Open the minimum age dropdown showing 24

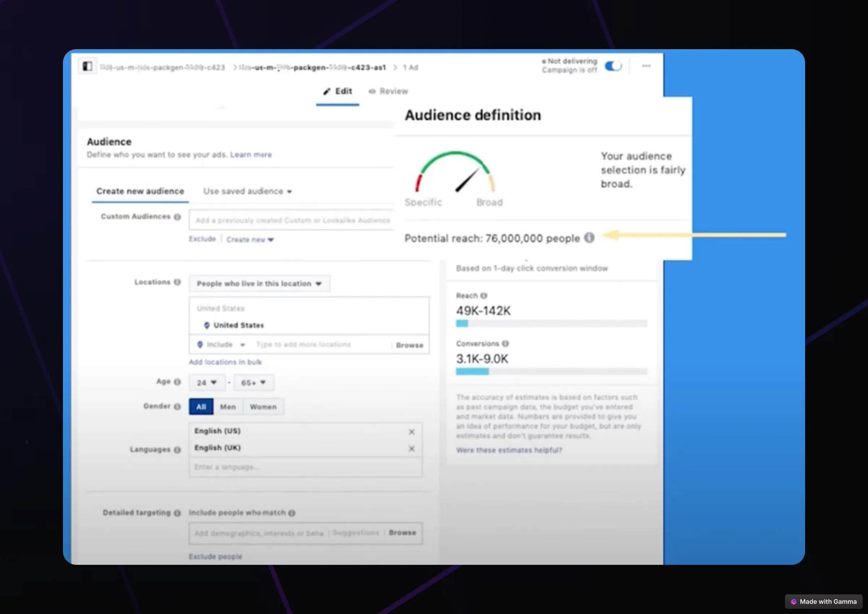click(207, 382)
